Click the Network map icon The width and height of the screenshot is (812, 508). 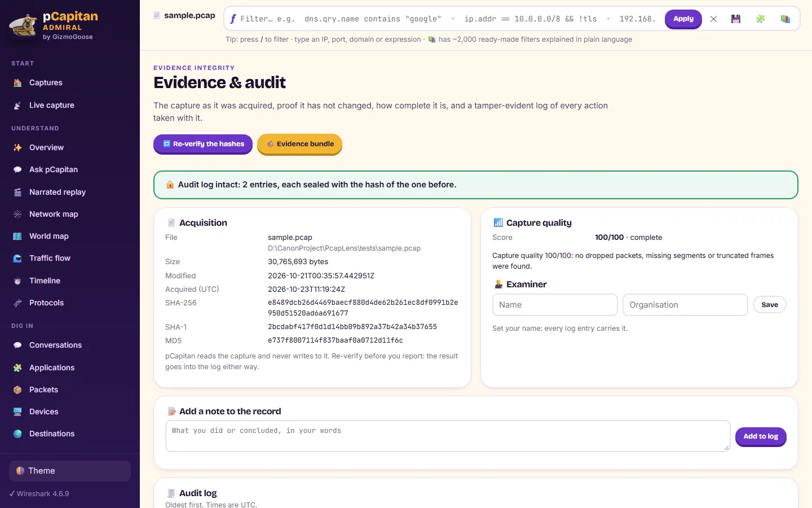tap(17, 214)
